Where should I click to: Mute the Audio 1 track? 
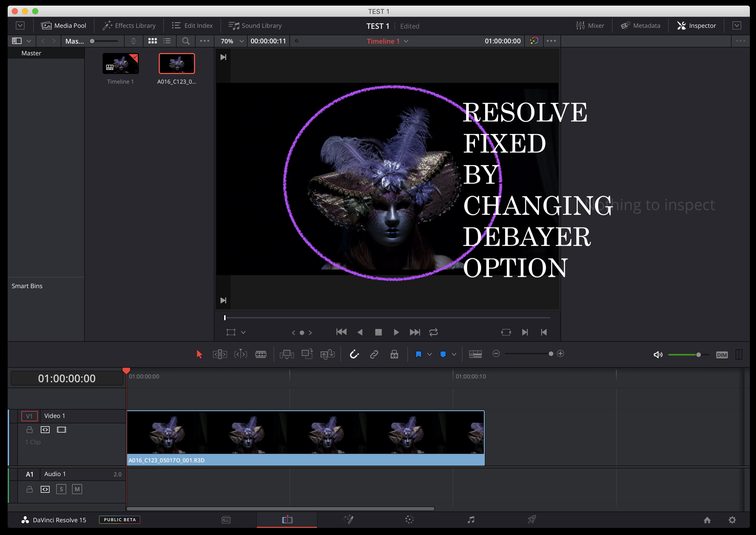point(77,489)
